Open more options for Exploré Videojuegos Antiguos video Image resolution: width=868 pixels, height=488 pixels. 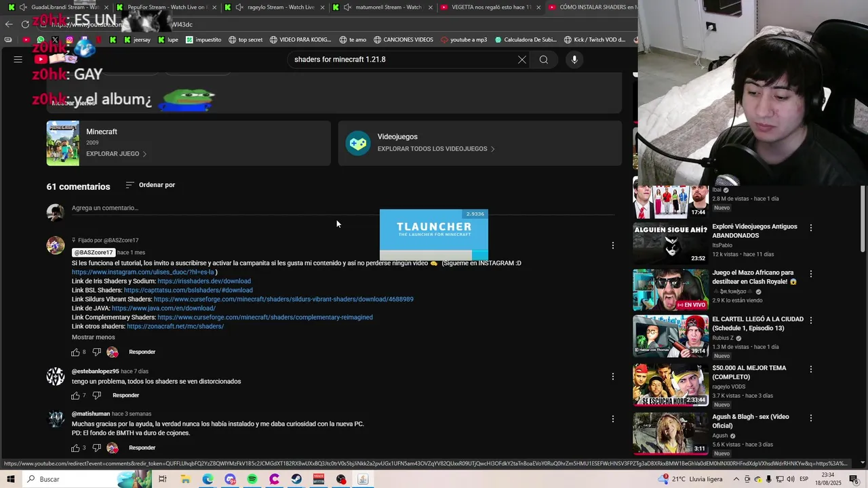tap(811, 228)
